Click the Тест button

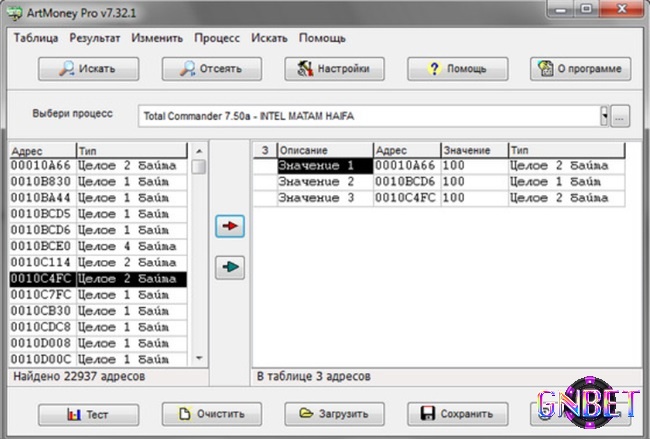click(88, 414)
